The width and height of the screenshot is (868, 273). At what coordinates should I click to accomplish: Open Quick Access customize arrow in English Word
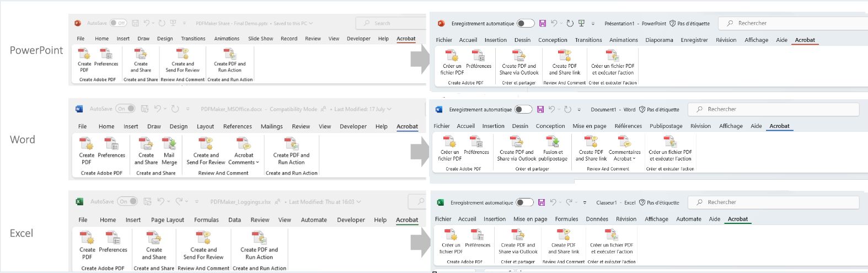(187, 109)
